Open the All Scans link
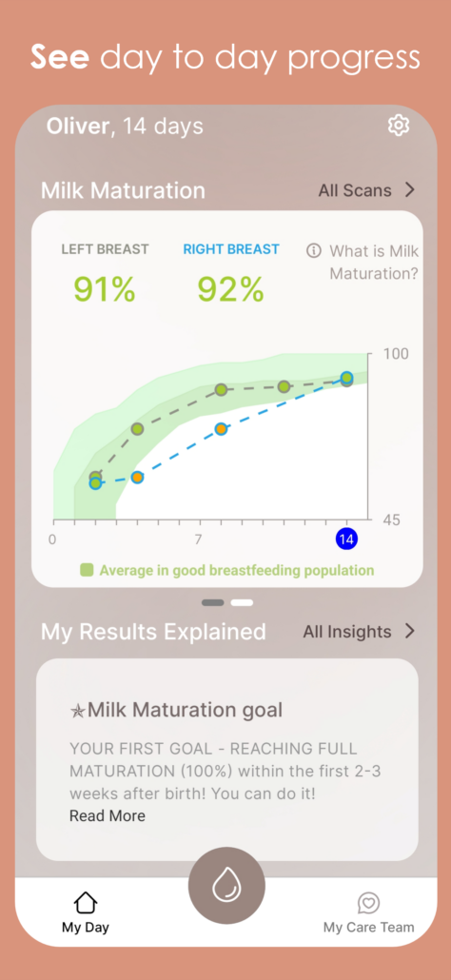This screenshot has height=980, width=451. [x=355, y=190]
